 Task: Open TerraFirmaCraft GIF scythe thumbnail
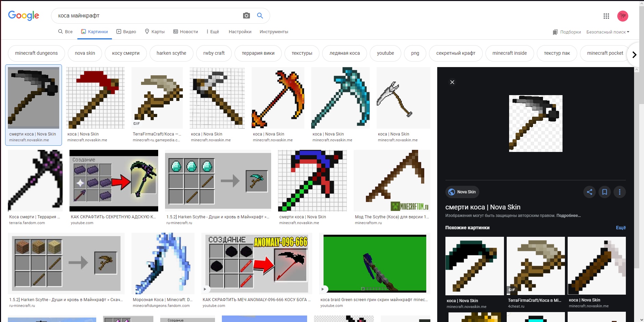[x=157, y=98]
